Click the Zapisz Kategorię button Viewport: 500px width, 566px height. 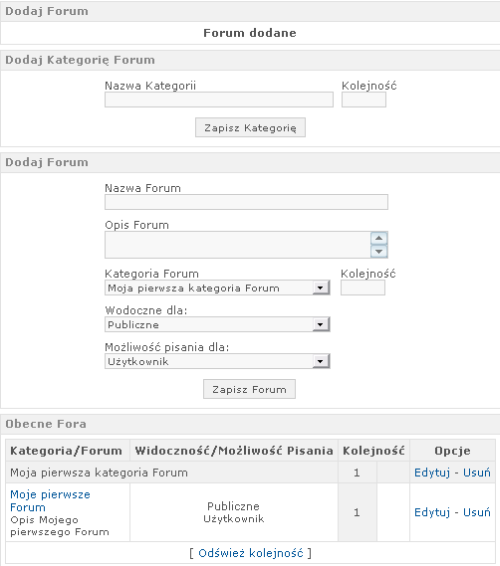tap(250, 127)
